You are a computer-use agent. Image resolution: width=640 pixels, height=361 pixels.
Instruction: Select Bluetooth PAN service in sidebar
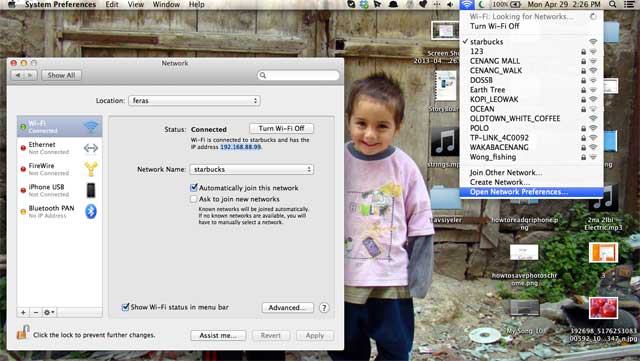tap(60, 212)
